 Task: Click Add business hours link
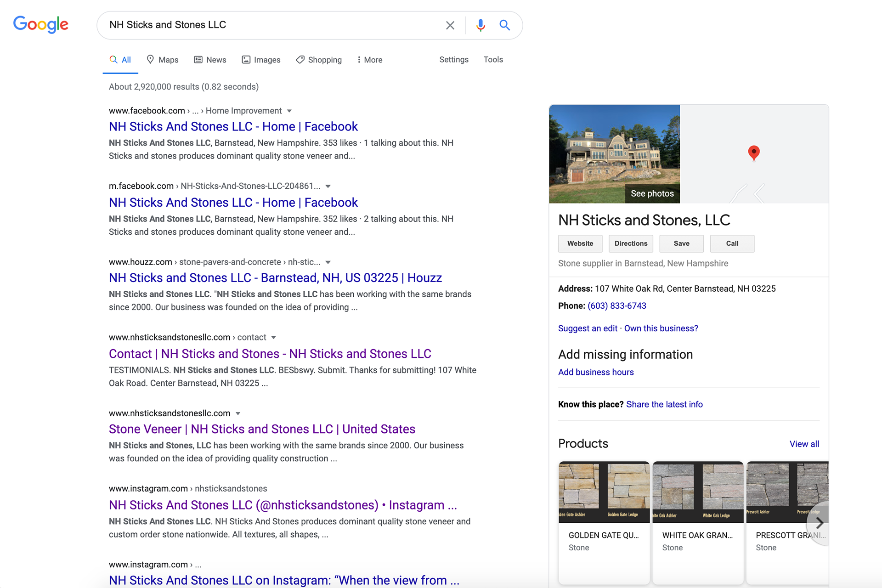[x=596, y=372]
